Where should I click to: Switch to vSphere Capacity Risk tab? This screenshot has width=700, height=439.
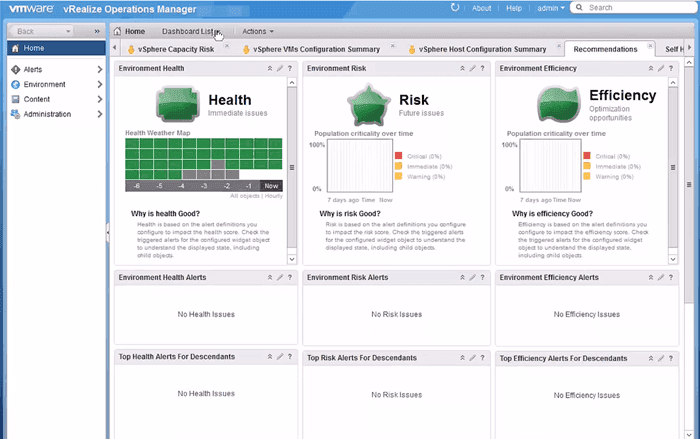(176, 49)
